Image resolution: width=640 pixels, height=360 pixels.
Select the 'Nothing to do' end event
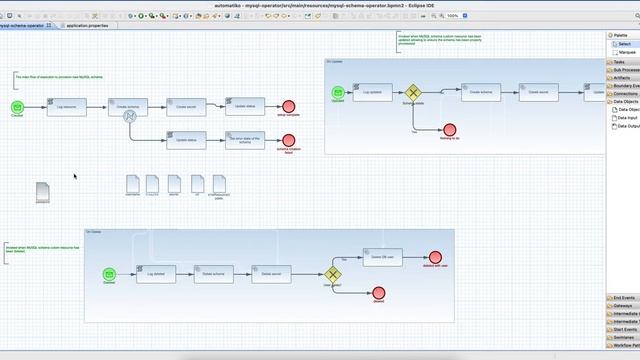click(449, 130)
